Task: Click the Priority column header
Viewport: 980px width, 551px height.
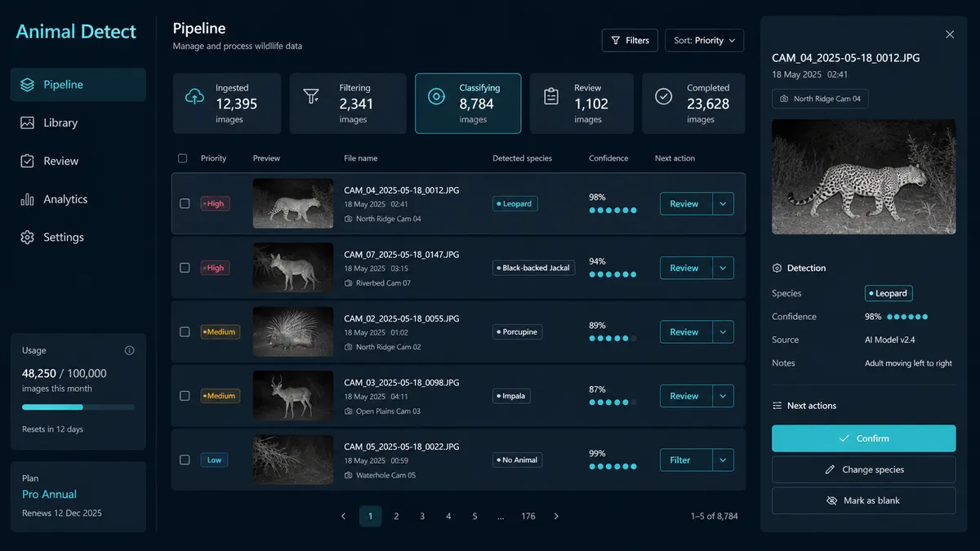Action: click(214, 158)
